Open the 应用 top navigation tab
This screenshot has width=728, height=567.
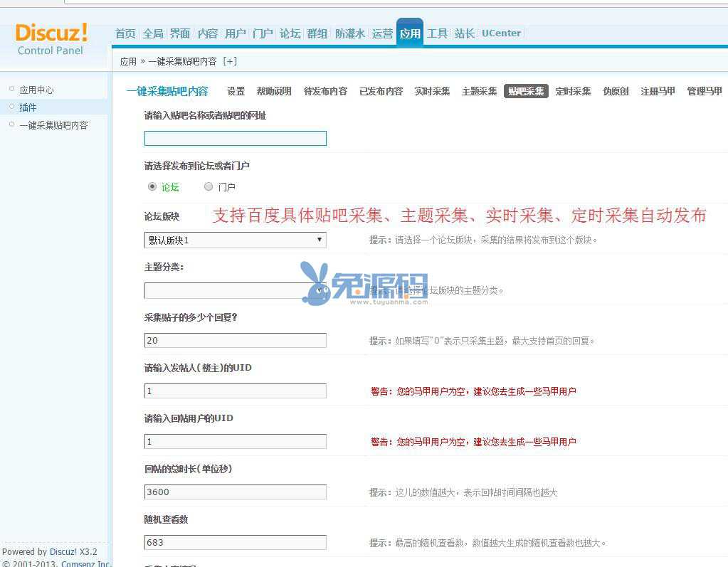click(410, 33)
